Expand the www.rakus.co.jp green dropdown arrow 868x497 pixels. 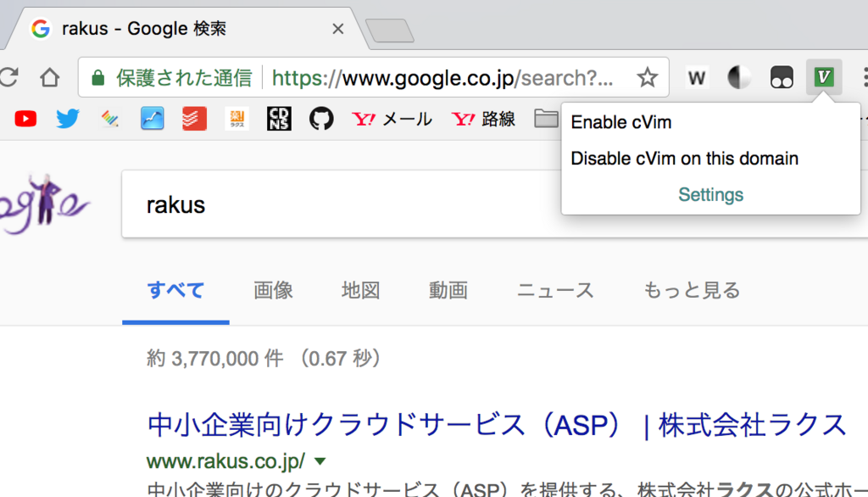click(320, 461)
